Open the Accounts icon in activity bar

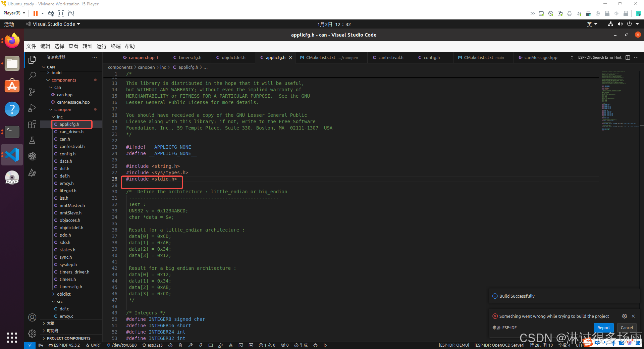(32, 317)
